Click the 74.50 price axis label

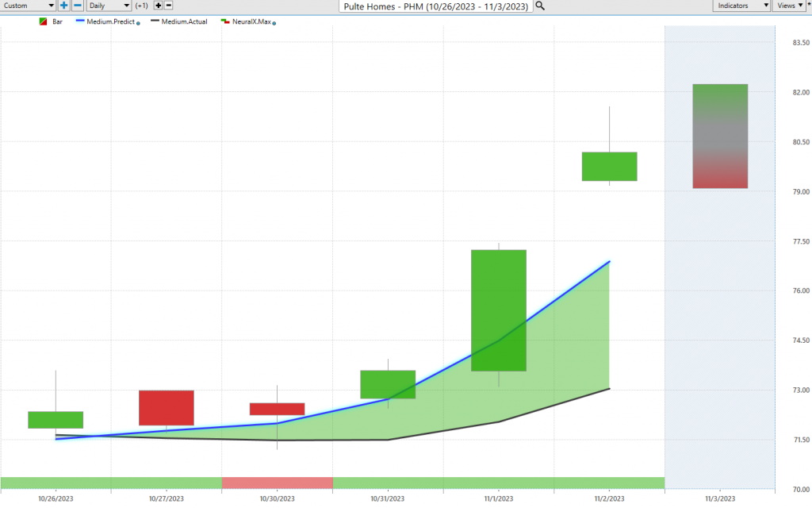tap(801, 341)
